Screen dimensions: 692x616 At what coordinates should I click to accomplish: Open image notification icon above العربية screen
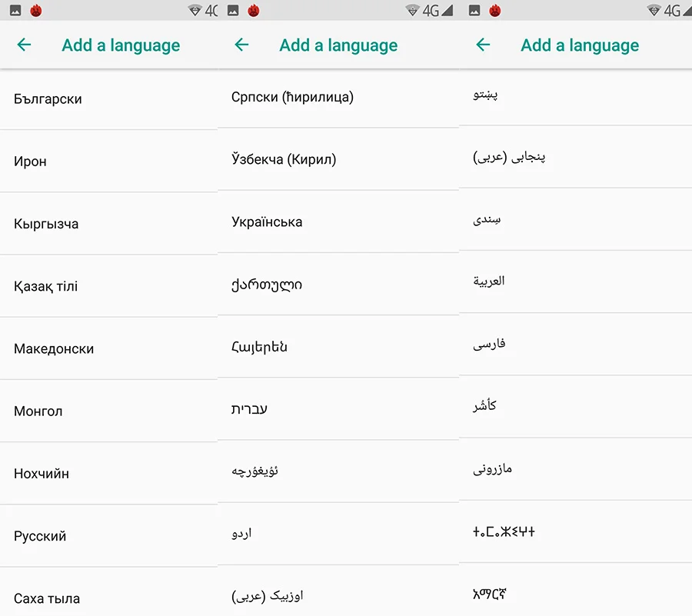click(x=474, y=11)
